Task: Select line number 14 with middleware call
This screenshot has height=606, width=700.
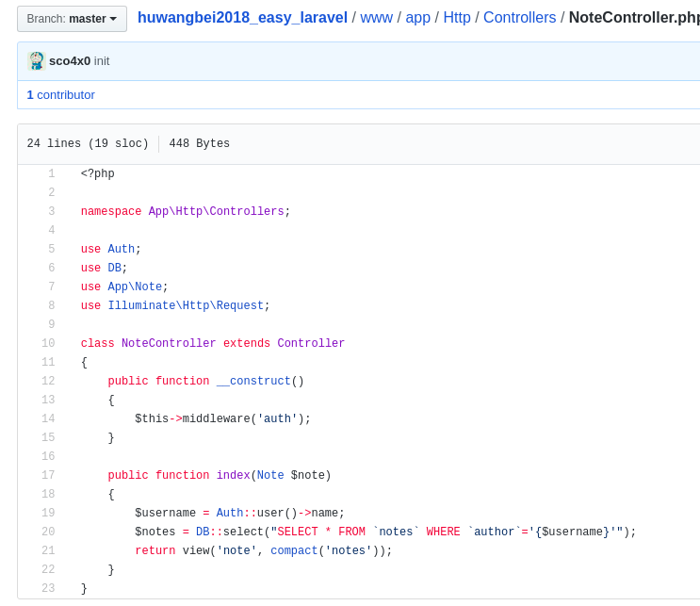Action: tap(48, 419)
